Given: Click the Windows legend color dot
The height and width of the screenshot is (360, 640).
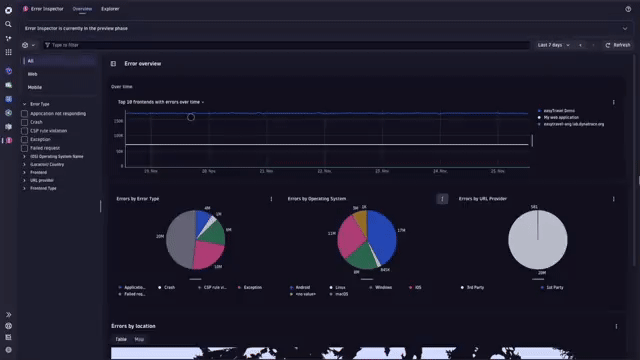Looking at the screenshot, I should point(371,288).
